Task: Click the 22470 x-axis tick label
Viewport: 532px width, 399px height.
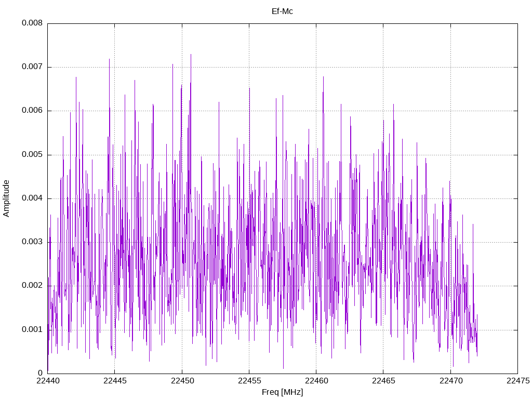Action: (451, 381)
